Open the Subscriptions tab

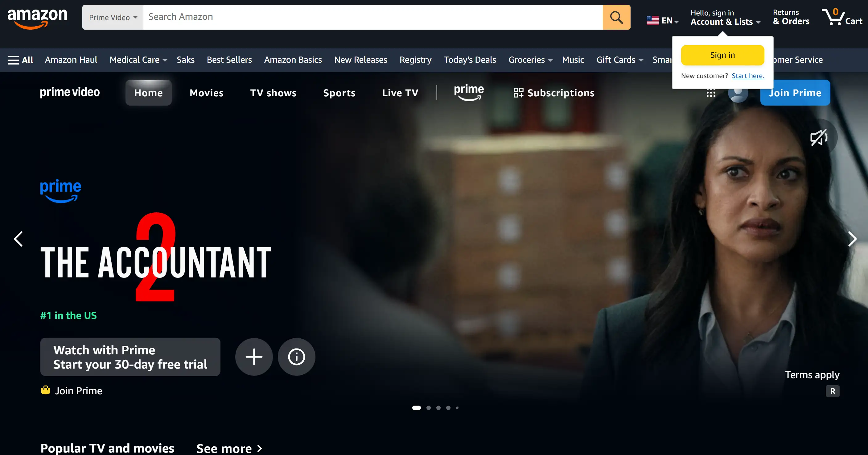[554, 93]
